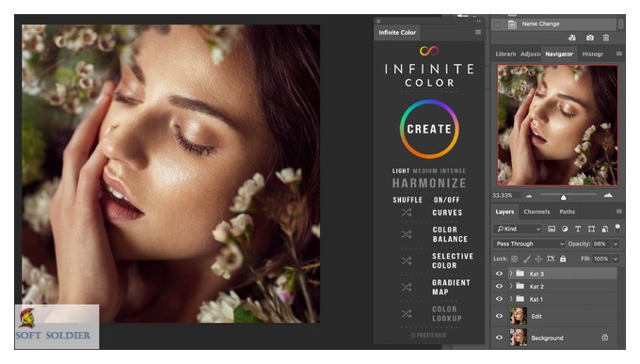Lock layer position icon
Image resolution: width=640 pixels, height=364 pixels.
(538, 259)
